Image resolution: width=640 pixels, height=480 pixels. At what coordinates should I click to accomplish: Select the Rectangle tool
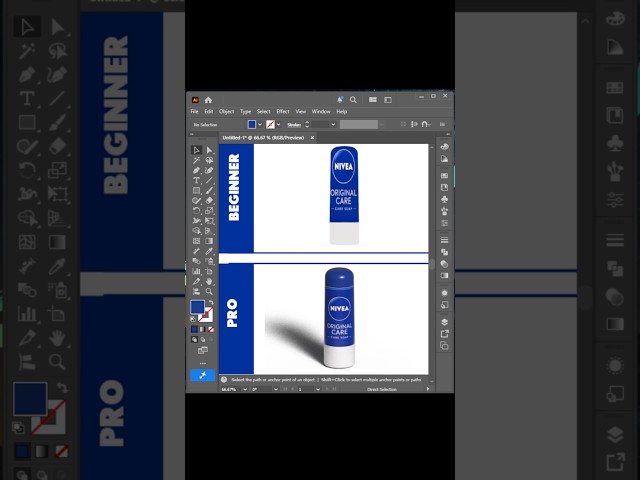coord(196,191)
